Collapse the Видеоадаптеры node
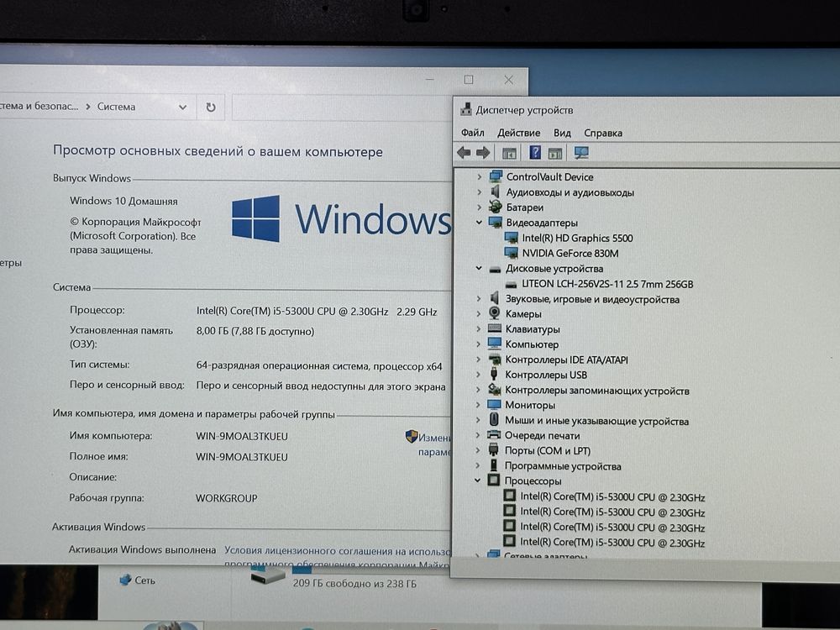 [479, 223]
